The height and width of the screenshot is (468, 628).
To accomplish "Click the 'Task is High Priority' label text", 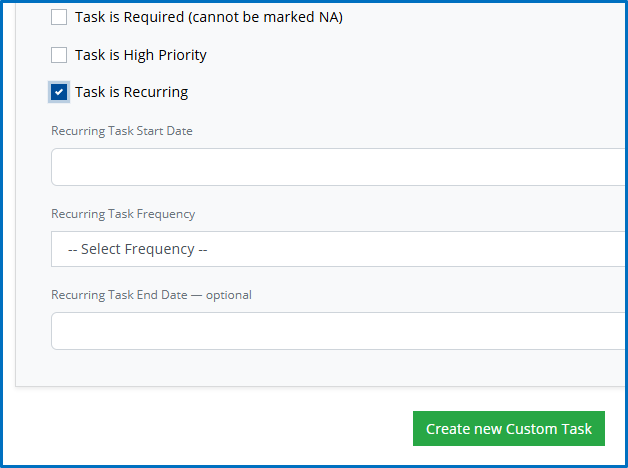I will click(x=141, y=55).
